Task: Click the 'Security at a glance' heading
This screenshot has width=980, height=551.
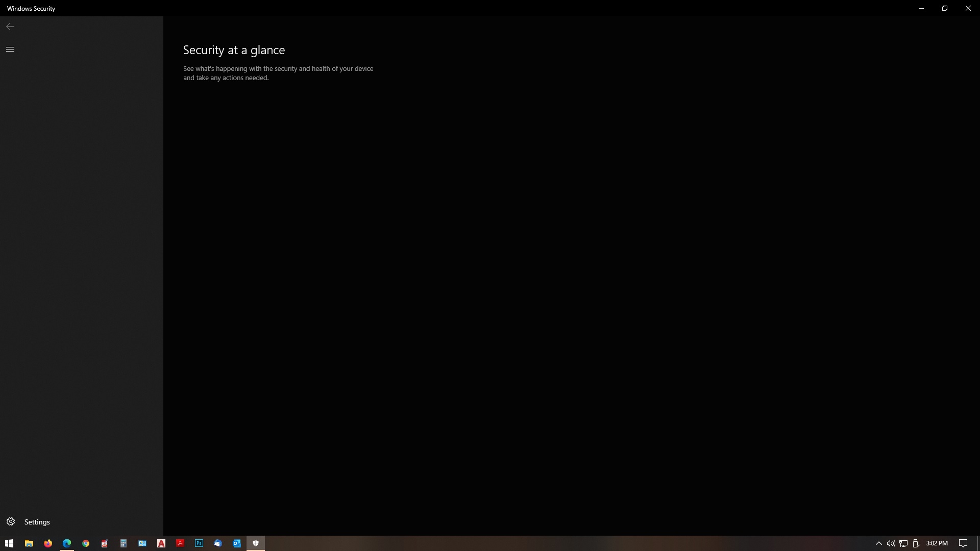Action: (x=234, y=50)
